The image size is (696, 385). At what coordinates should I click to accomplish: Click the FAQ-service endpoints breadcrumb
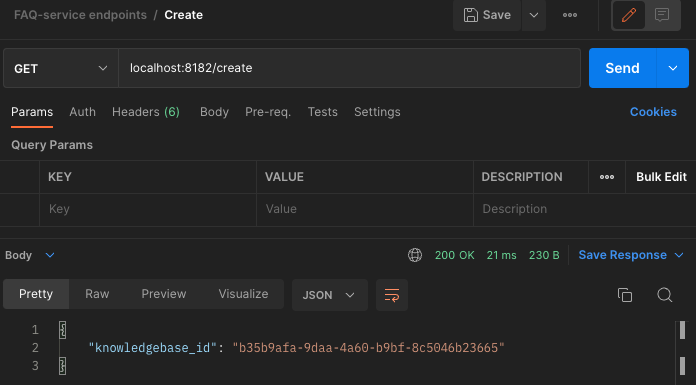point(80,15)
